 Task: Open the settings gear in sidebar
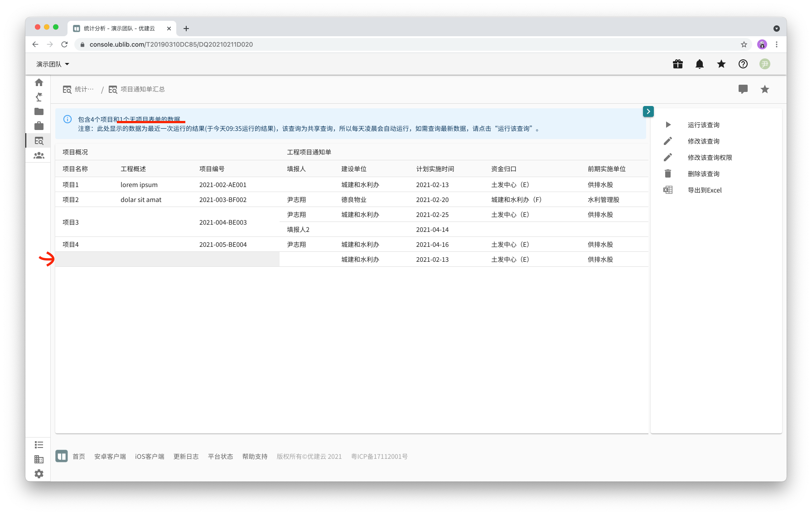pyautogui.click(x=39, y=473)
